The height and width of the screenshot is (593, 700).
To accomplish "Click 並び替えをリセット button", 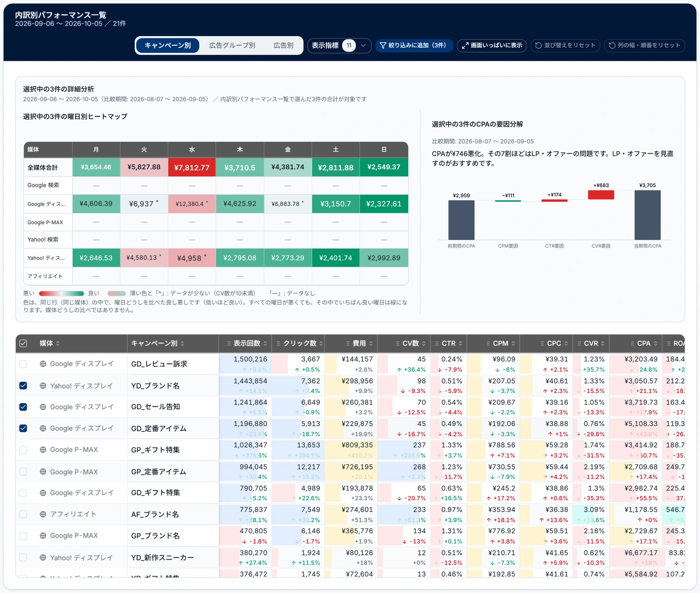I will pyautogui.click(x=565, y=45).
